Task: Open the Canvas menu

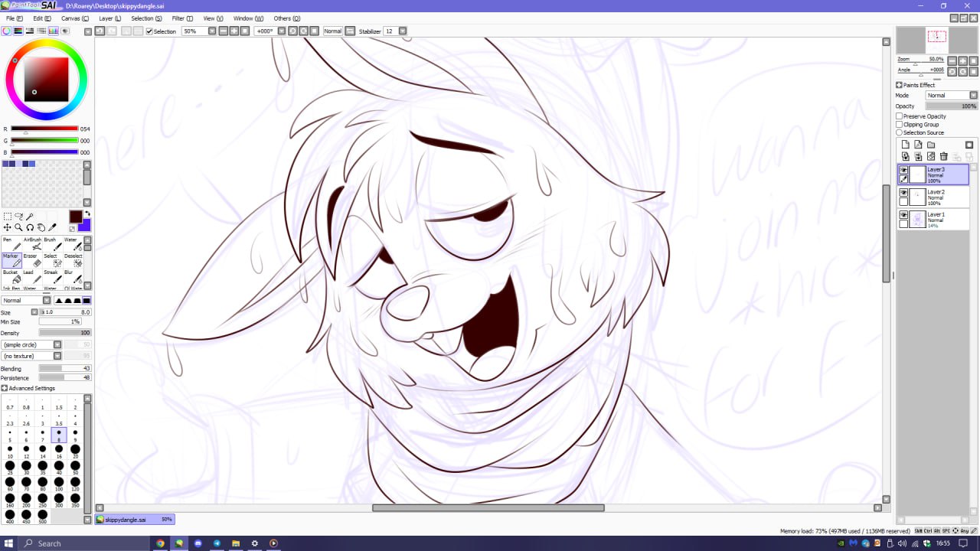Action: [x=74, y=18]
